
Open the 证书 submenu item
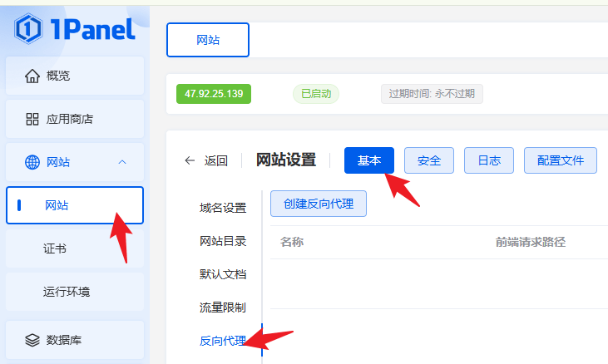pos(75,248)
